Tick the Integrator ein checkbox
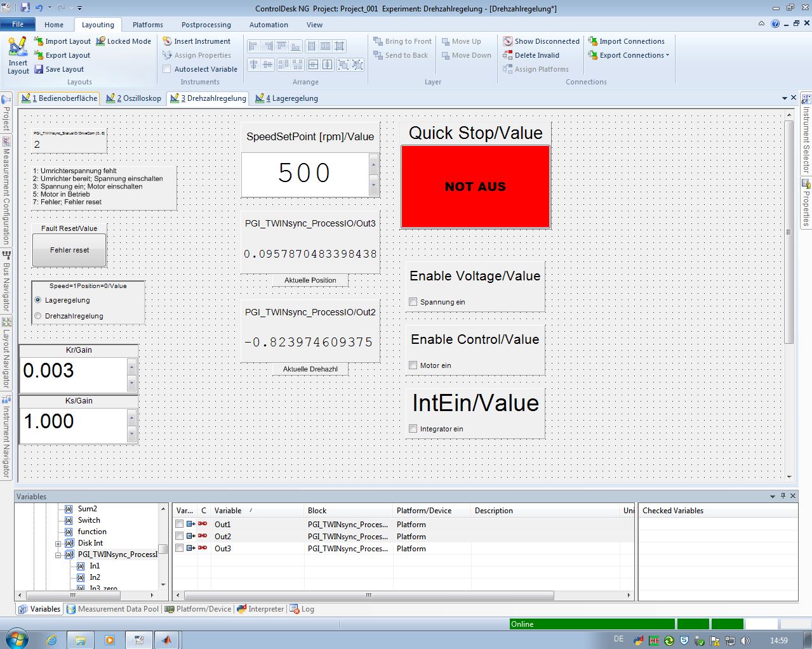 413,429
